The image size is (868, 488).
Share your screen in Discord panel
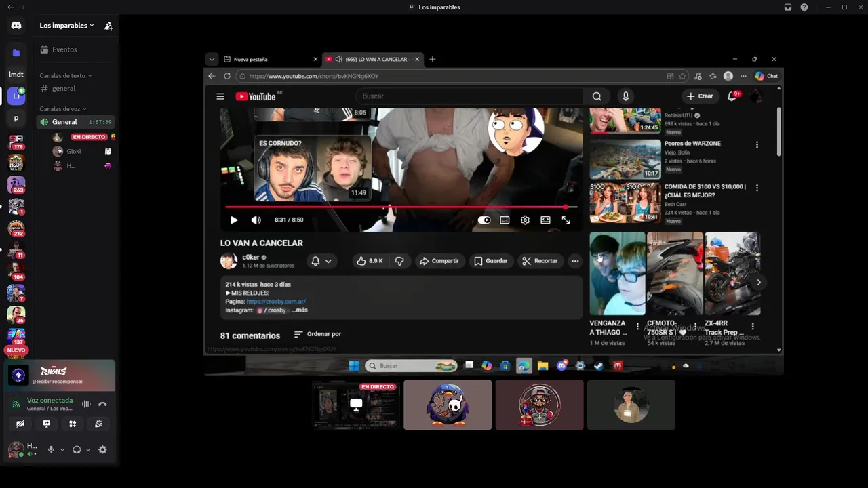pyautogui.click(x=46, y=424)
